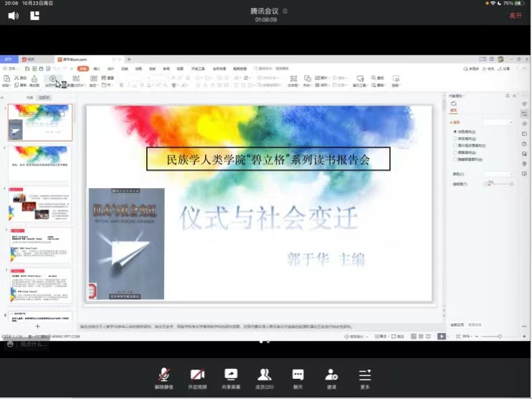Collapse the Fill section triangle
Image resolution: width=532 pixels, height=399 pixels.
point(452,123)
